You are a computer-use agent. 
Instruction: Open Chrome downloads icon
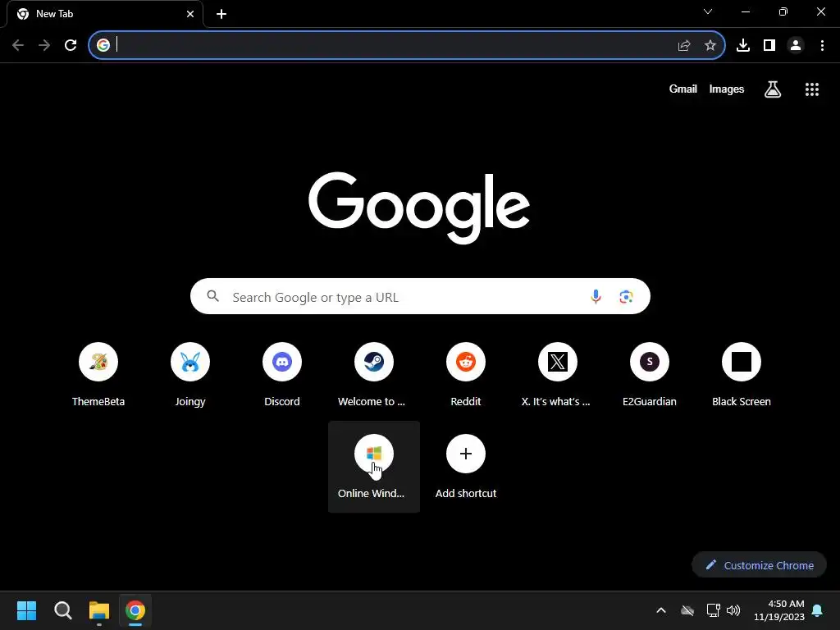(x=742, y=45)
